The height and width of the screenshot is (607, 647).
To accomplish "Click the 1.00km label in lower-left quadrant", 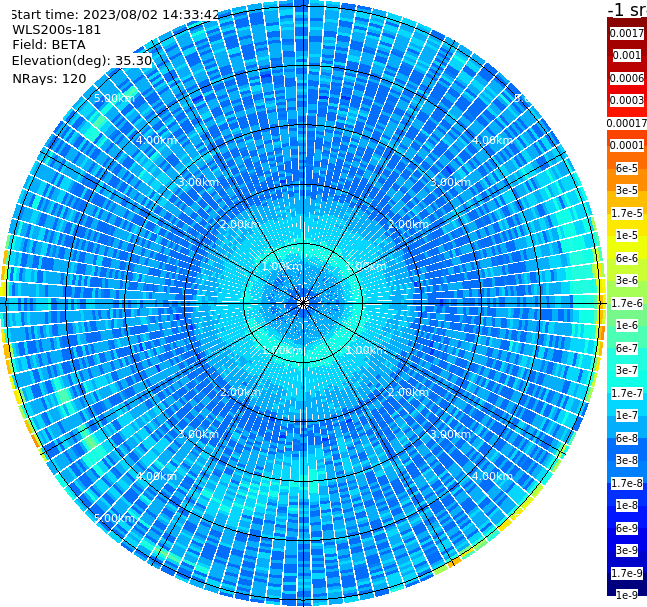I will tap(282, 350).
